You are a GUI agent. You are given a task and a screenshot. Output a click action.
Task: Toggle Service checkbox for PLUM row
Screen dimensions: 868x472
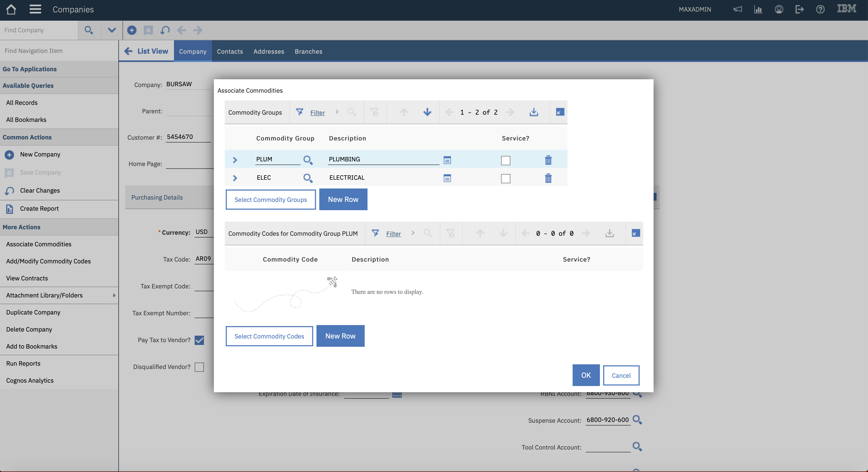[505, 160]
